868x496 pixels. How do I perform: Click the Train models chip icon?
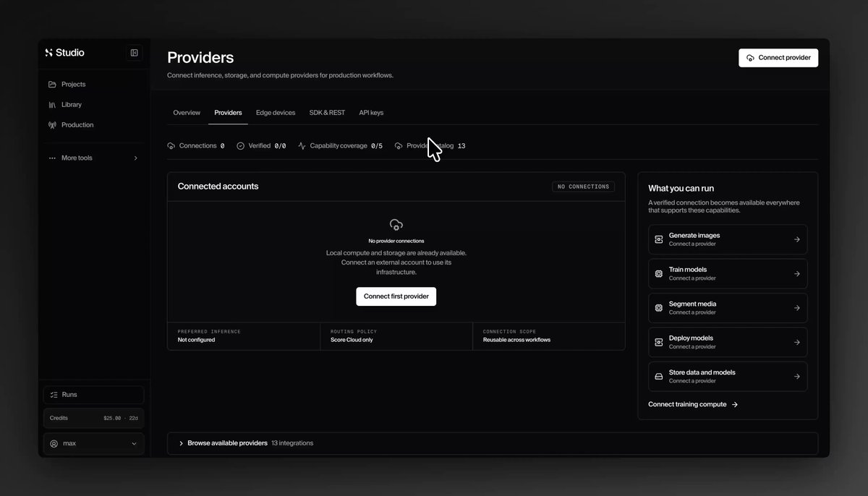[x=658, y=274]
